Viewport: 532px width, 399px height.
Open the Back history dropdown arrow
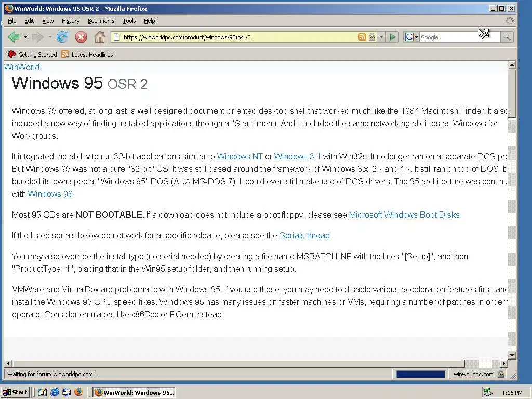(x=25, y=37)
